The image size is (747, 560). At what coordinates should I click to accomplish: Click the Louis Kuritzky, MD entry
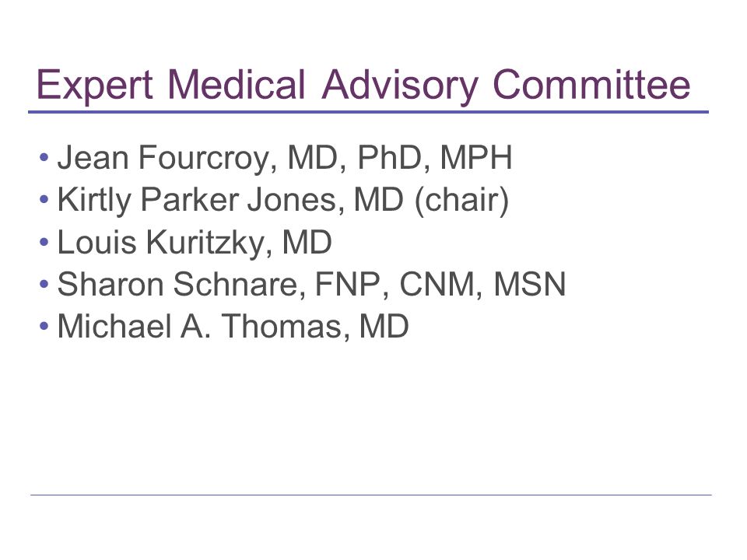[195, 242]
